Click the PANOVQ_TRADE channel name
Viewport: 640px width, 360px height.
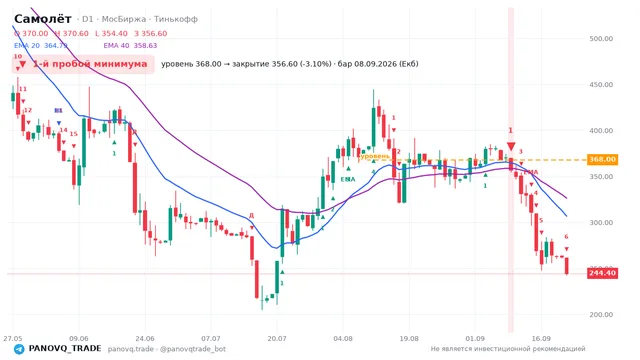pyautogui.click(x=65, y=348)
